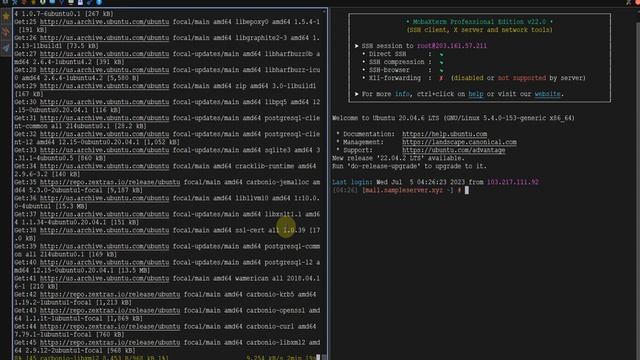Open the Get:29 zip package archive URL
640x360 pixels.
coord(104,86)
